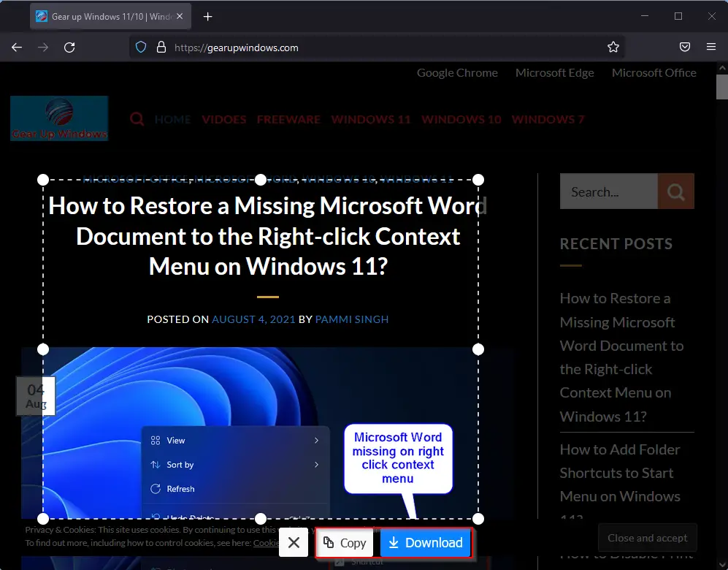Screen dimensions: 728x570
Task: Click the sidebar Search... input field
Action: click(x=609, y=191)
